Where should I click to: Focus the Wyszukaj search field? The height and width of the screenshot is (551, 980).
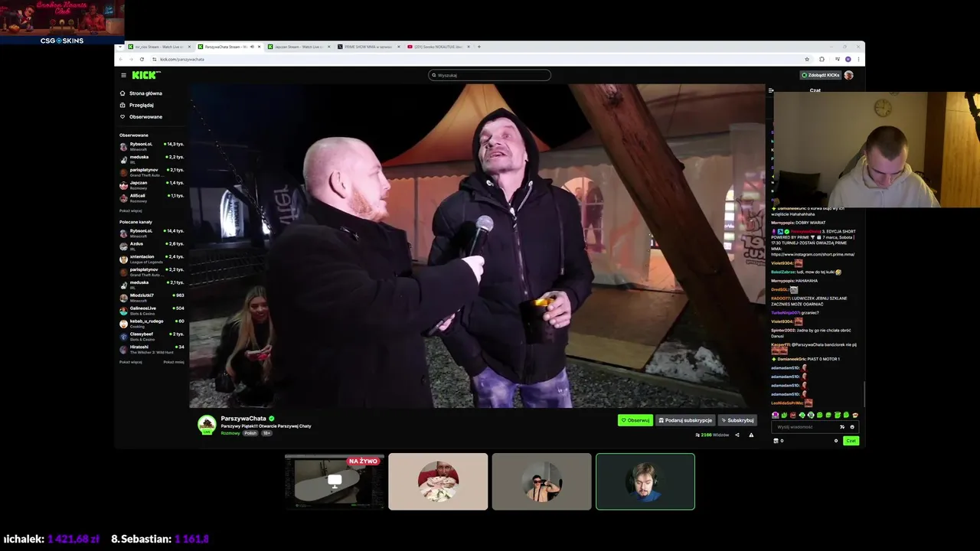point(489,75)
